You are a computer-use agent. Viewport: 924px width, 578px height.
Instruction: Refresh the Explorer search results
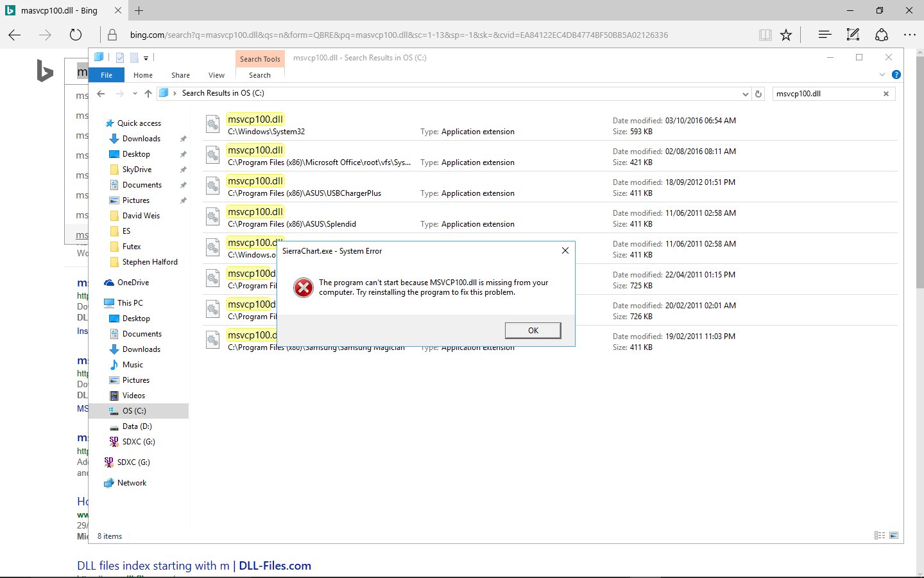click(x=758, y=94)
